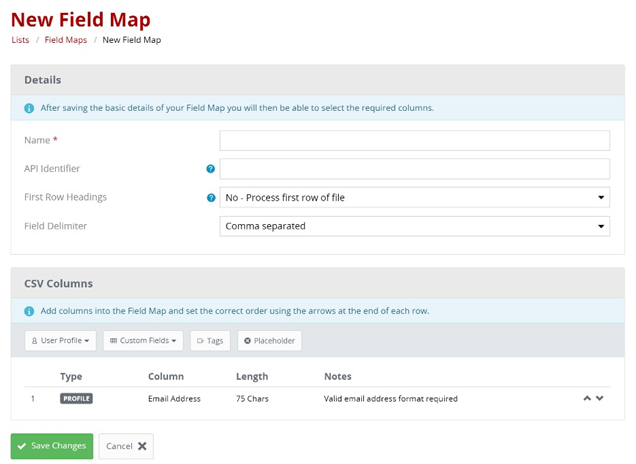Select the Email Address column row
The width and height of the screenshot is (636, 464).
(x=174, y=398)
